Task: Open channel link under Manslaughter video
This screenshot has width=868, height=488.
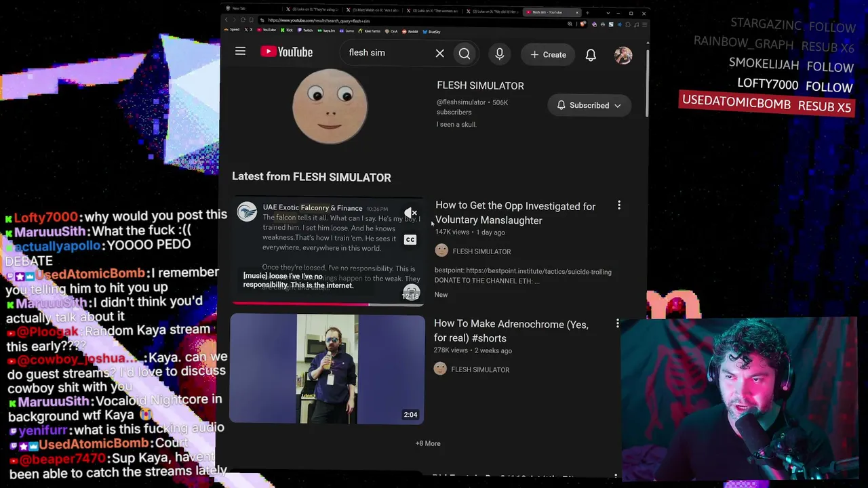Action: [481, 251]
